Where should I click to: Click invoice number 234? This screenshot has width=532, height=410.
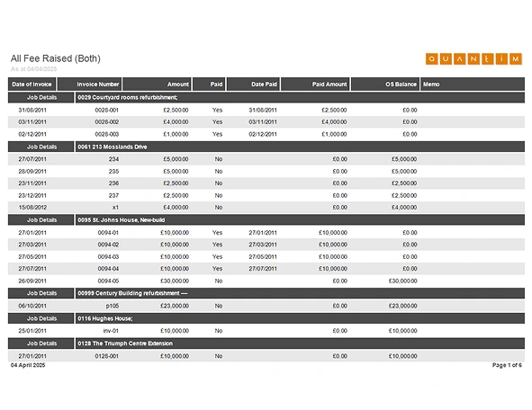113,159
